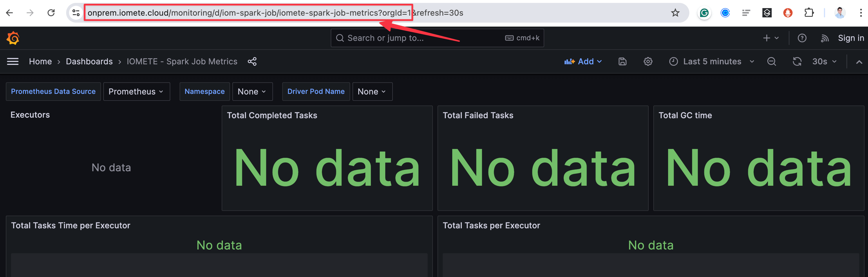Refresh the dashboard now
The height and width of the screenshot is (277, 868).
click(797, 62)
